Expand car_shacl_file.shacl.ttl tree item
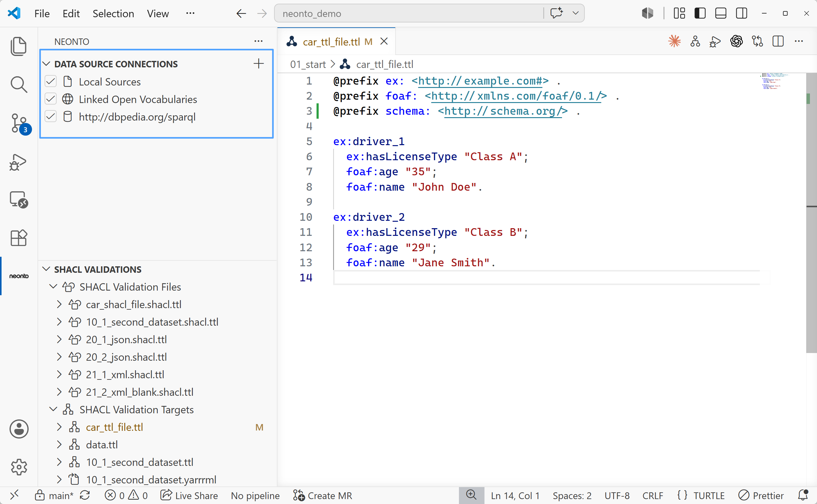817x504 pixels. click(59, 304)
